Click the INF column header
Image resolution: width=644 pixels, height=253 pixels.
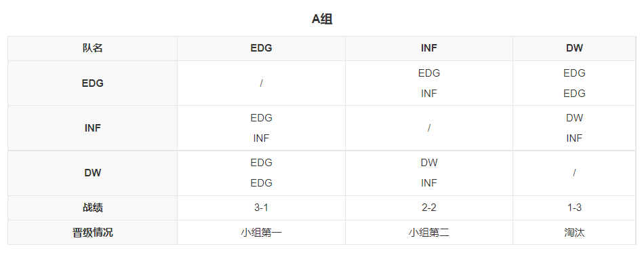tap(429, 48)
